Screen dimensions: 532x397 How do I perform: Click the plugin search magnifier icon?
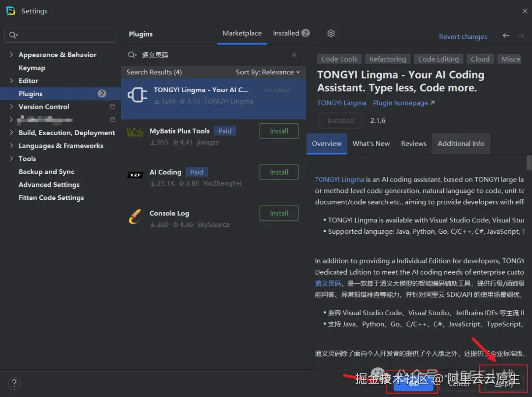coord(132,55)
